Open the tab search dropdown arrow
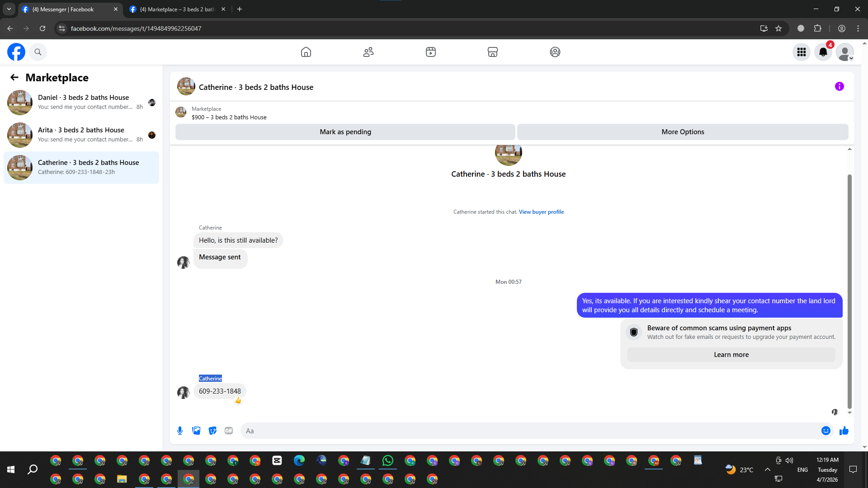 [x=9, y=9]
